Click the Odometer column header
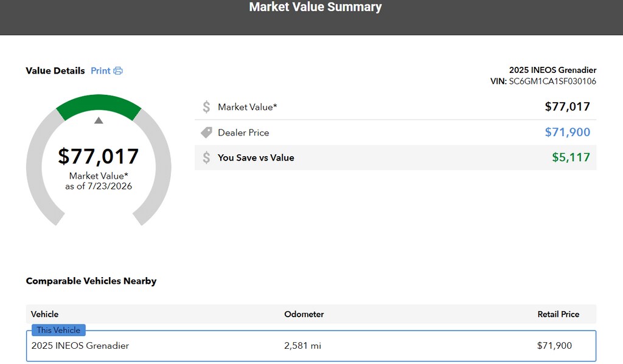This screenshot has width=623, height=364. tap(304, 314)
